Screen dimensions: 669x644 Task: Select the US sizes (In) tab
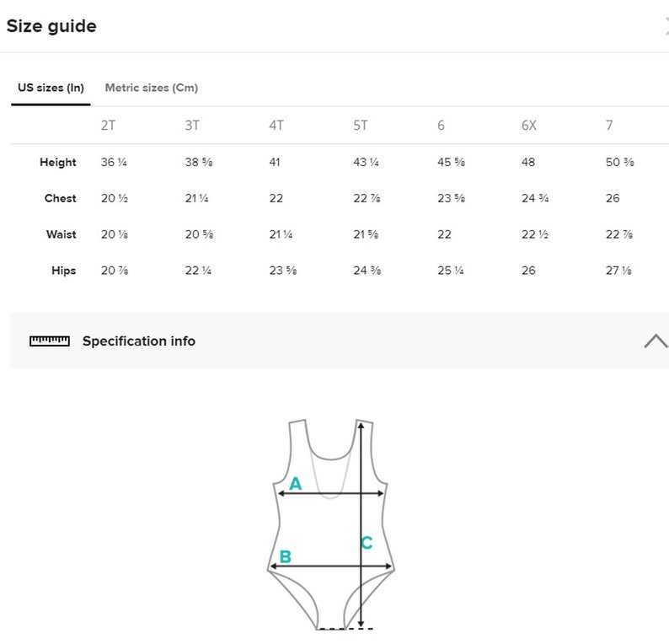(x=51, y=88)
